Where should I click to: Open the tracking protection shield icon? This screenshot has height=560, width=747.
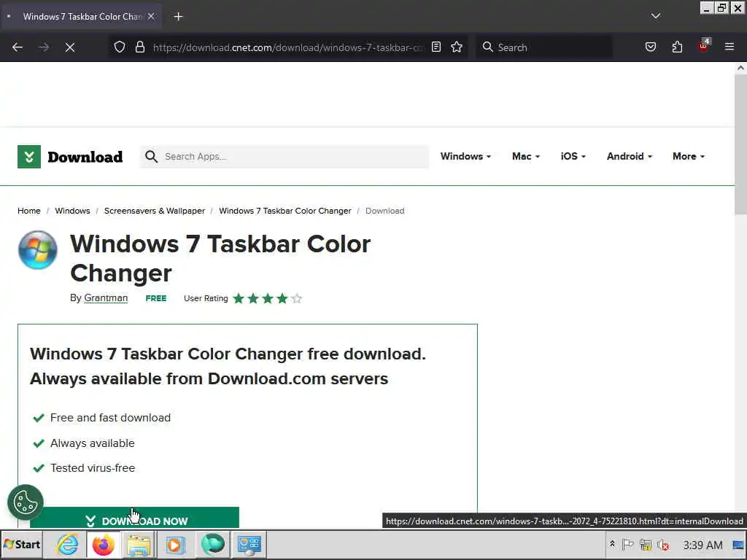120,47
